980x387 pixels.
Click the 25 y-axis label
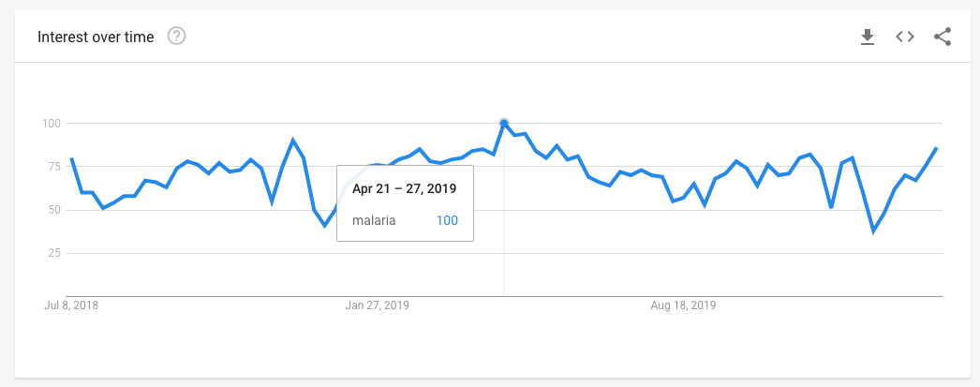coord(53,253)
